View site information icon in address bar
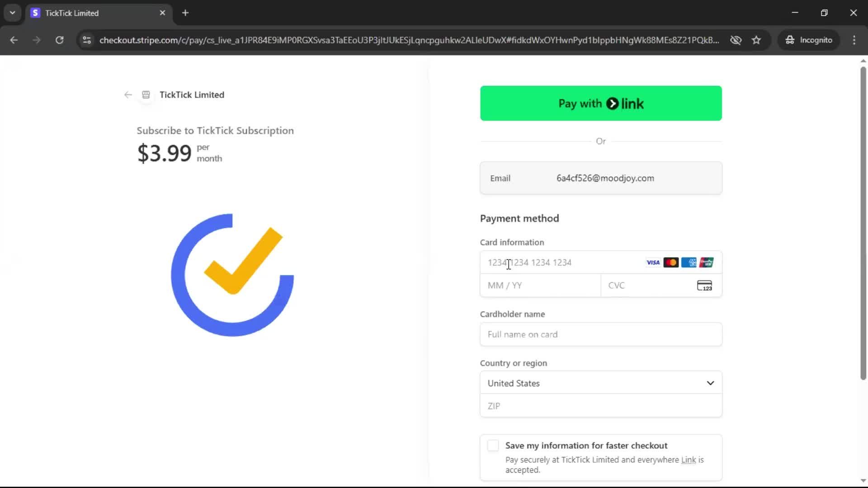868x488 pixels. coord(87,40)
